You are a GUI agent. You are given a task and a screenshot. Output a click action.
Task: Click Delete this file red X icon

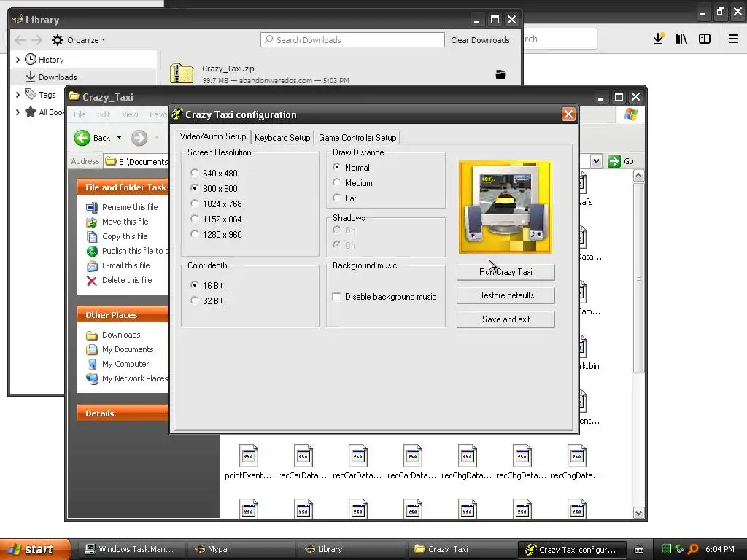(92, 281)
